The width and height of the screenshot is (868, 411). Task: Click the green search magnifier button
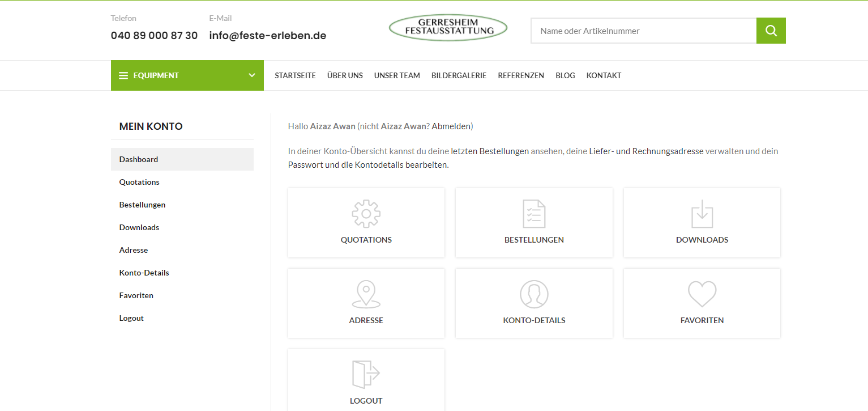click(x=771, y=31)
